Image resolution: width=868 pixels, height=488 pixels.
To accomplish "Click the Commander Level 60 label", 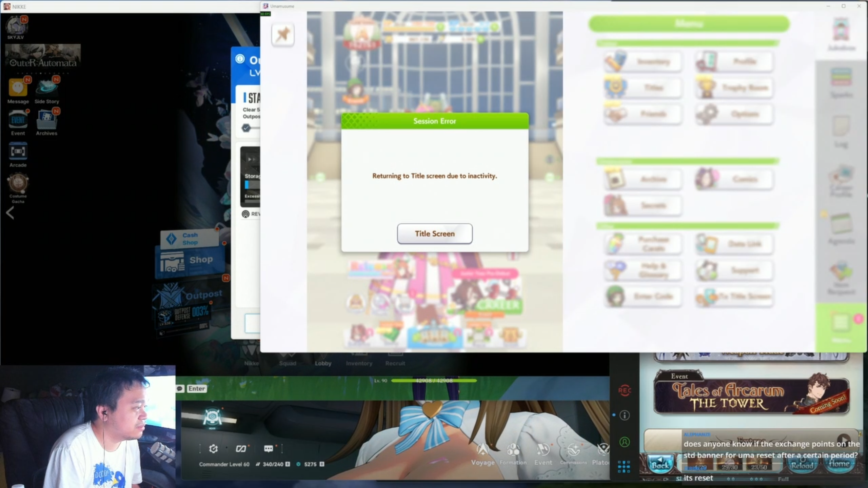I will [224, 464].
